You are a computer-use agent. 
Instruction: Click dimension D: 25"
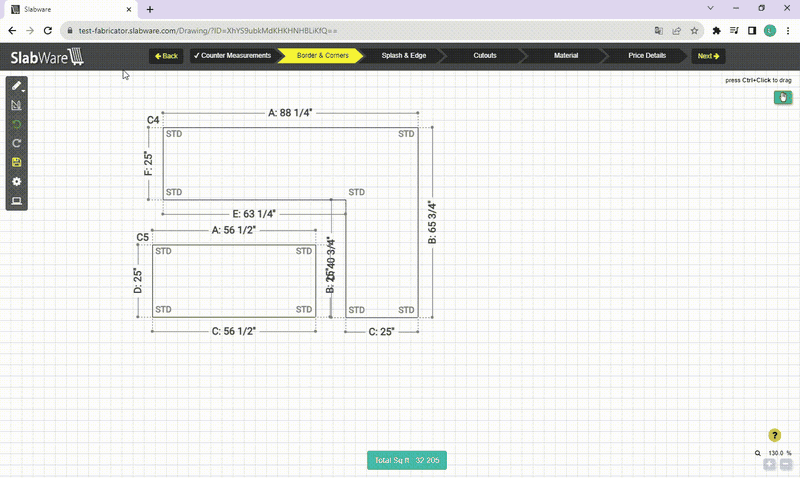point(137,281)
